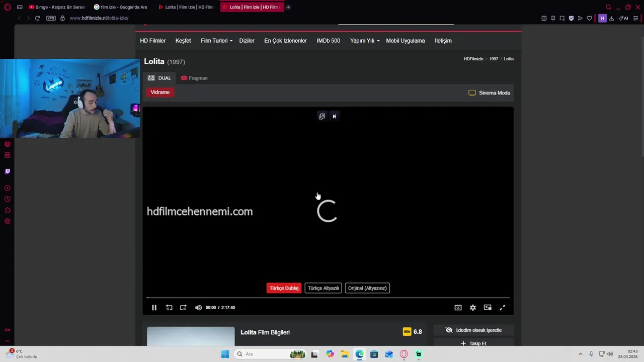Open Keşfet menu item
644x362 pixels.
(183, 41)
